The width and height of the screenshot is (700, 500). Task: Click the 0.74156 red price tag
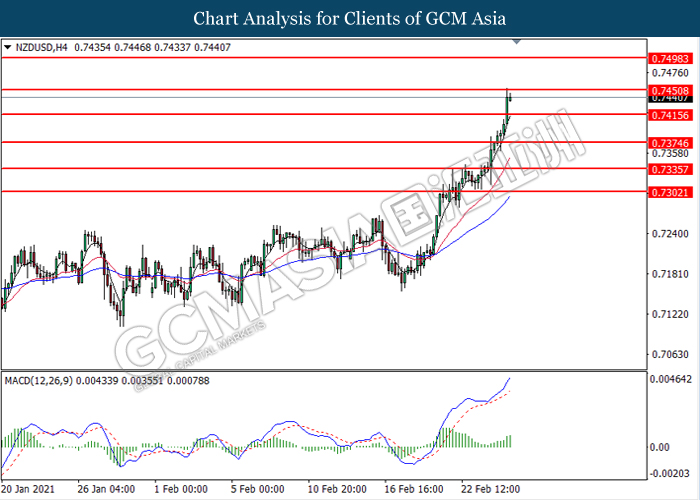(667, 115)
